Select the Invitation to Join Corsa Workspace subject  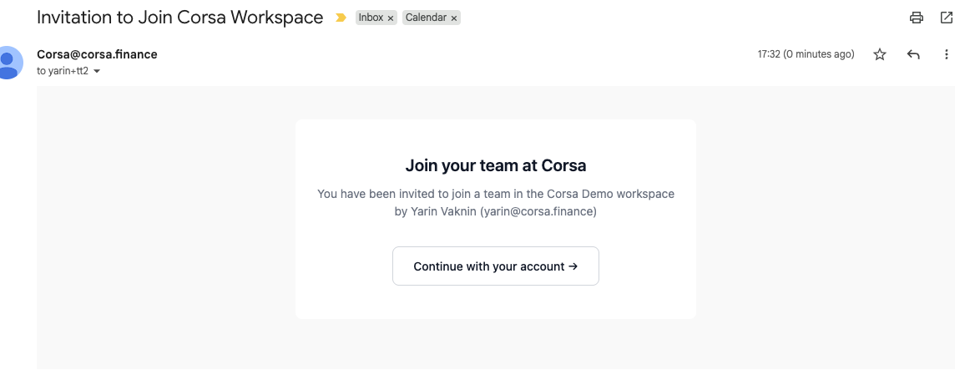tap(180, 18)
